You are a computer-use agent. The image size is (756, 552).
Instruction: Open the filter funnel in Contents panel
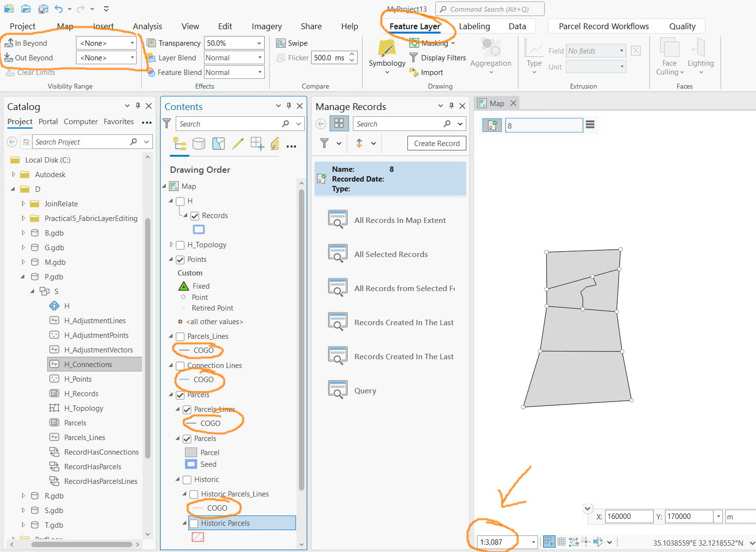tap(167, 124)
